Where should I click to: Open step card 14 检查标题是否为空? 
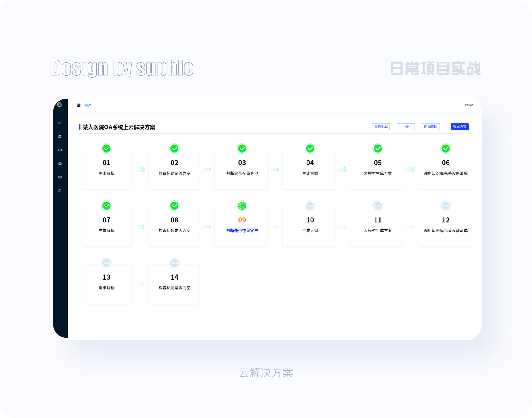coord(174,284)
